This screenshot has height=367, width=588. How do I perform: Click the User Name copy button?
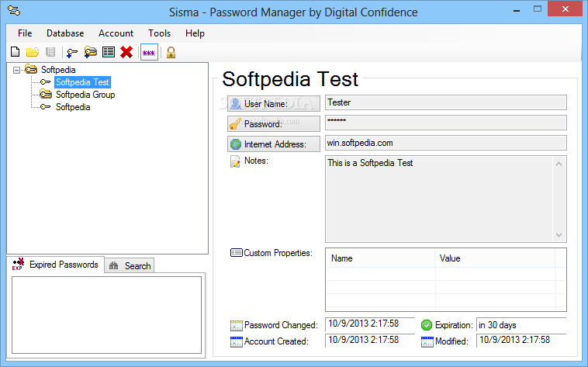(x=274, y=103)
